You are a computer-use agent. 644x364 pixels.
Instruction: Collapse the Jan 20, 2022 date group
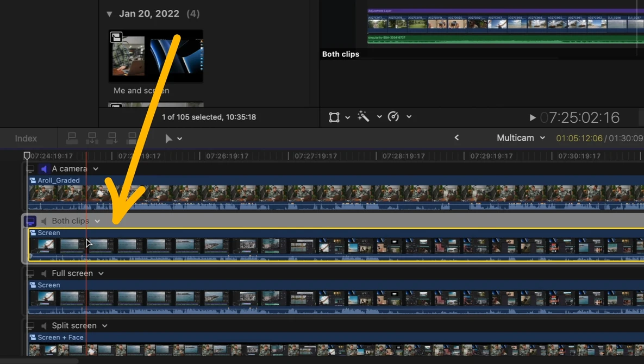click(x=109, y=14)
